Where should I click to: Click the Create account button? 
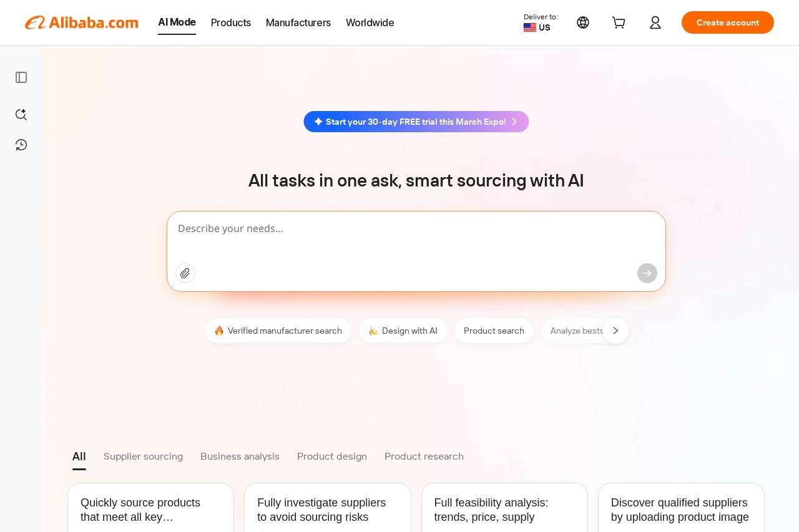pyautogui.click(x=727, y=22)
